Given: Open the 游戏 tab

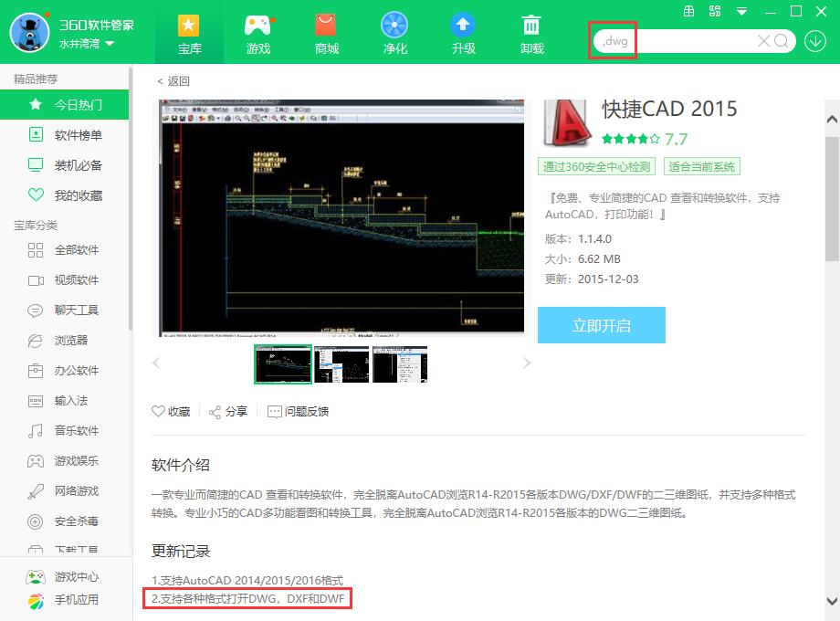Looking at the screenshot, I should (x=257, y=35).
